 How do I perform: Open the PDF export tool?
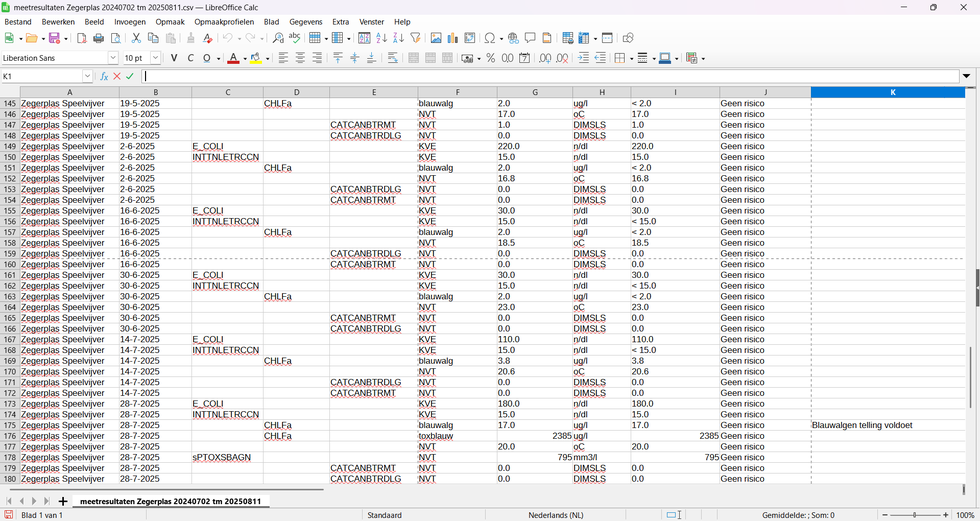coord(81,38)
